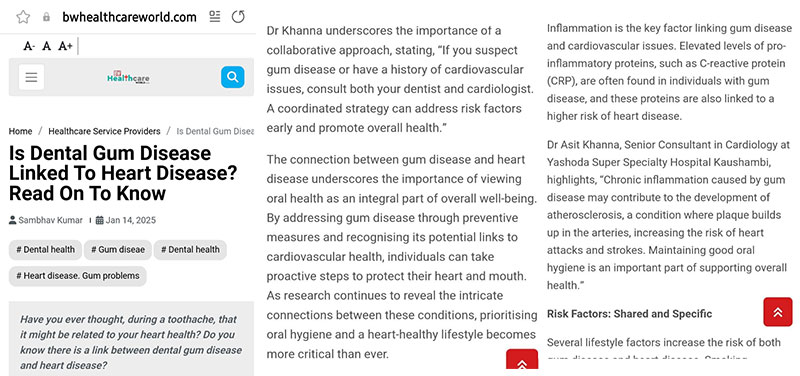Open the Heart disease. Gum problems tag
This screenshot has width=800, height=376.
tap(78, 276)
